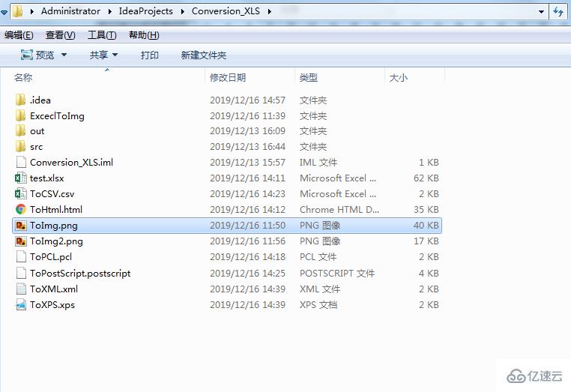Click the refresh icon beside address bar
571x392 pixels.
click(558, 12)
